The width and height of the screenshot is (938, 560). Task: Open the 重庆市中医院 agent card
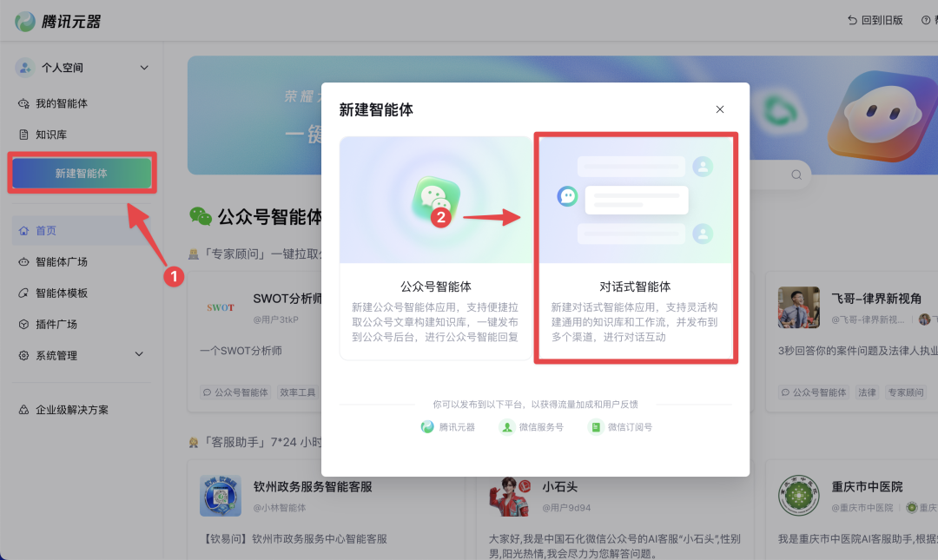[x=852, y=510]
